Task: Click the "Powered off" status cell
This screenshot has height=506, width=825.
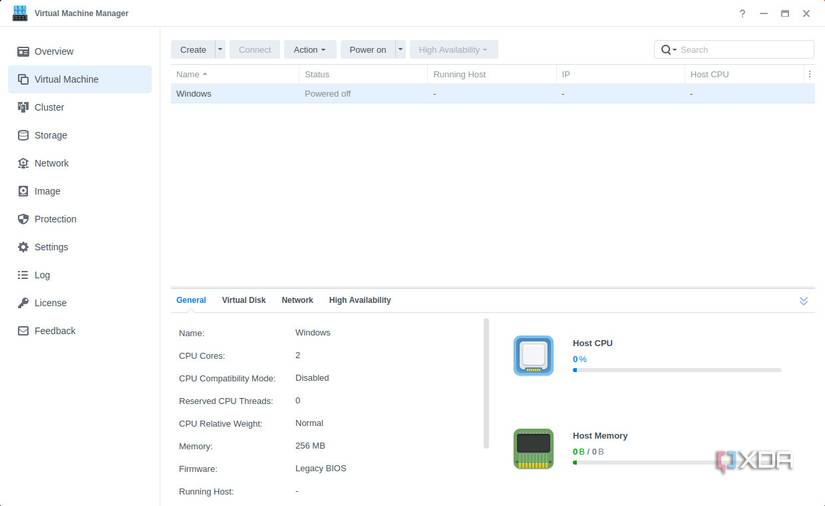Action: (327, 94)
